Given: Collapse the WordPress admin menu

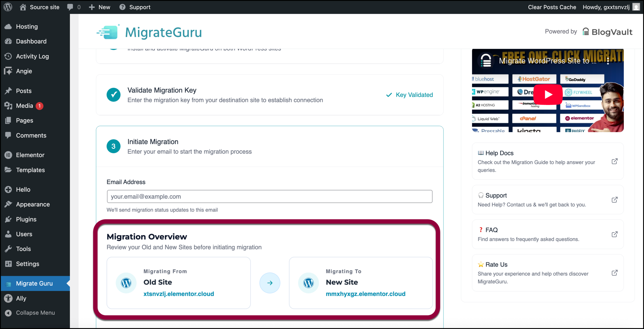Looking at the screenshot, I should 35,313.
